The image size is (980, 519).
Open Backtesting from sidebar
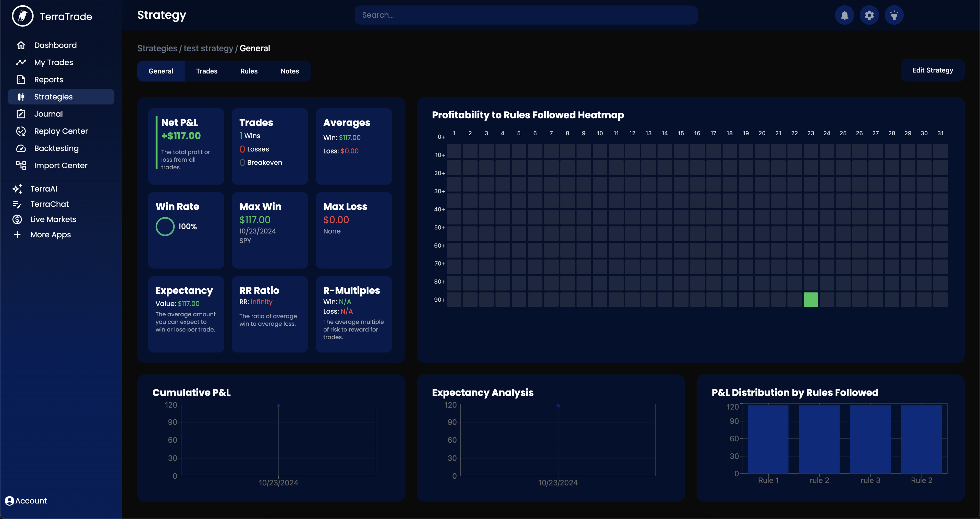click(x=61, y=148)
